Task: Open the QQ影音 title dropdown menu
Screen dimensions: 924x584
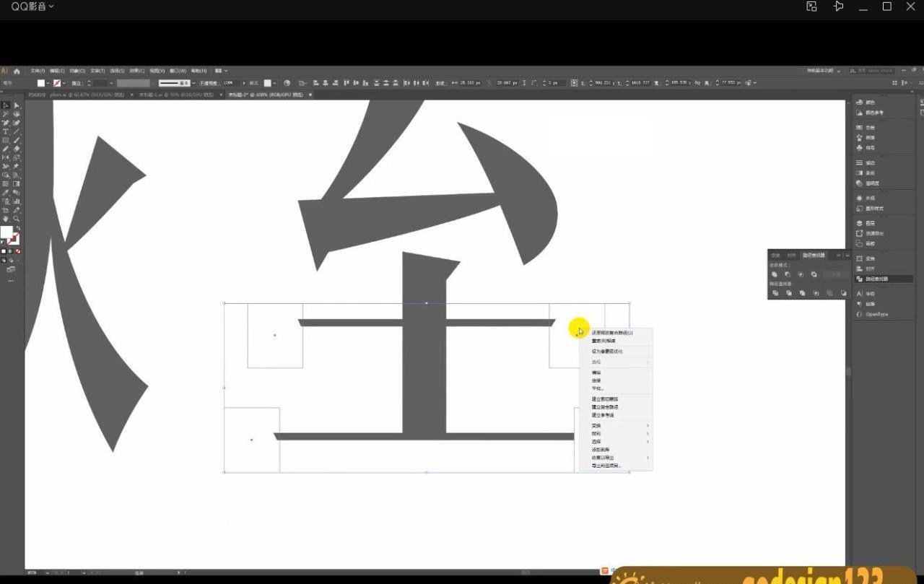Action: pyautogui.click(x=32, y=6)
